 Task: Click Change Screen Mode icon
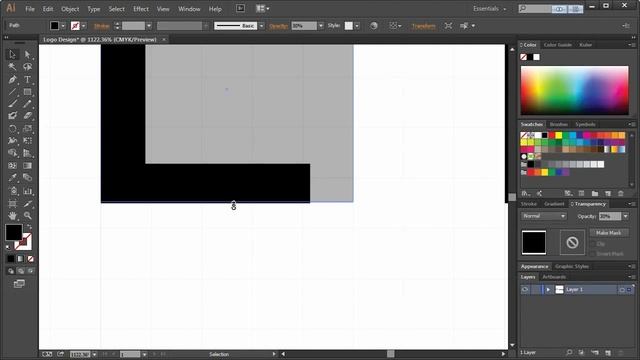coord(19,284)
